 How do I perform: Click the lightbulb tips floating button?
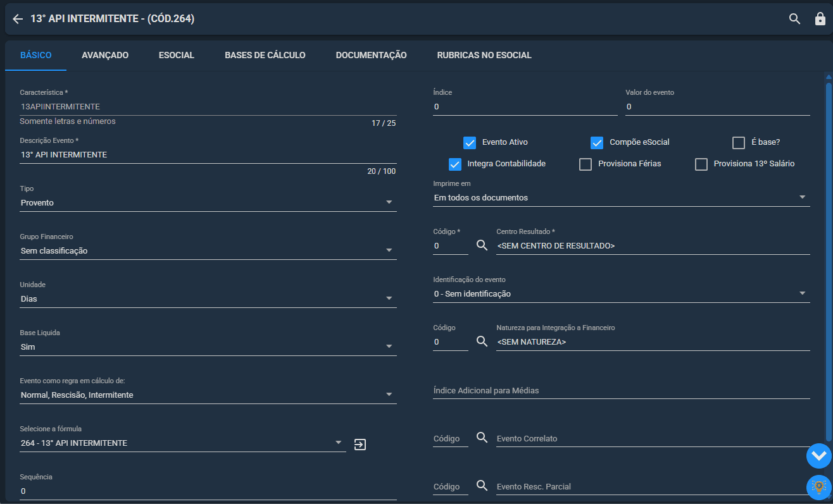click(818, 487)
